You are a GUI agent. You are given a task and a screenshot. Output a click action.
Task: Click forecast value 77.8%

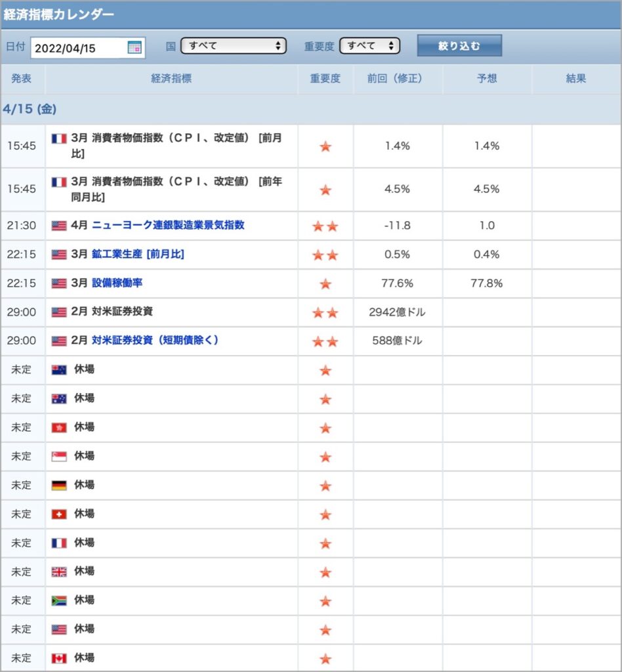[x=487, y=283]
